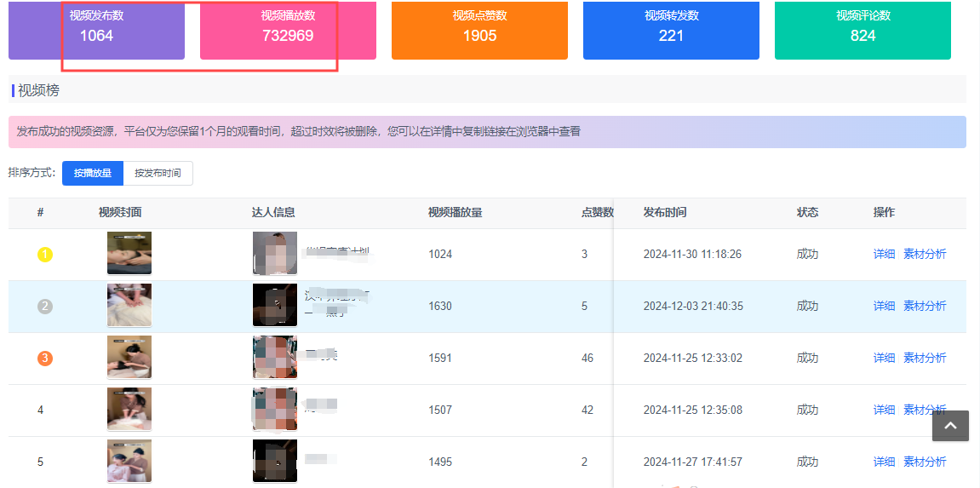Click the 视频播放量 column header
This screenshot has height=488, width=980.
455,212
